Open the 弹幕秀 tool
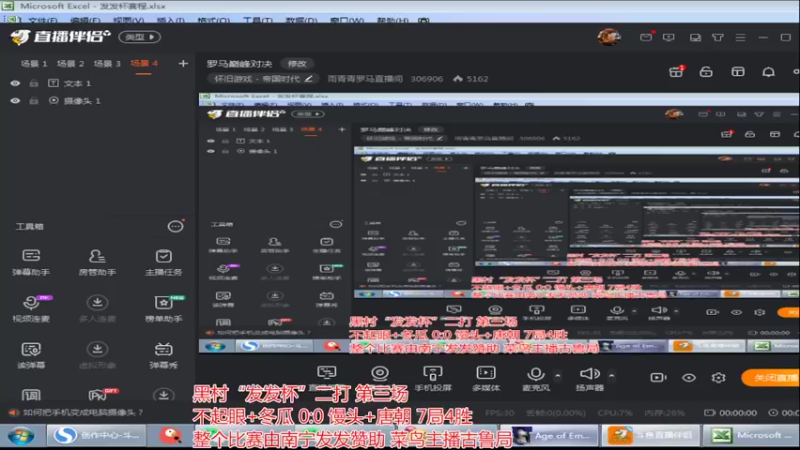Screen dimensions: 800x450 point(163,355)
